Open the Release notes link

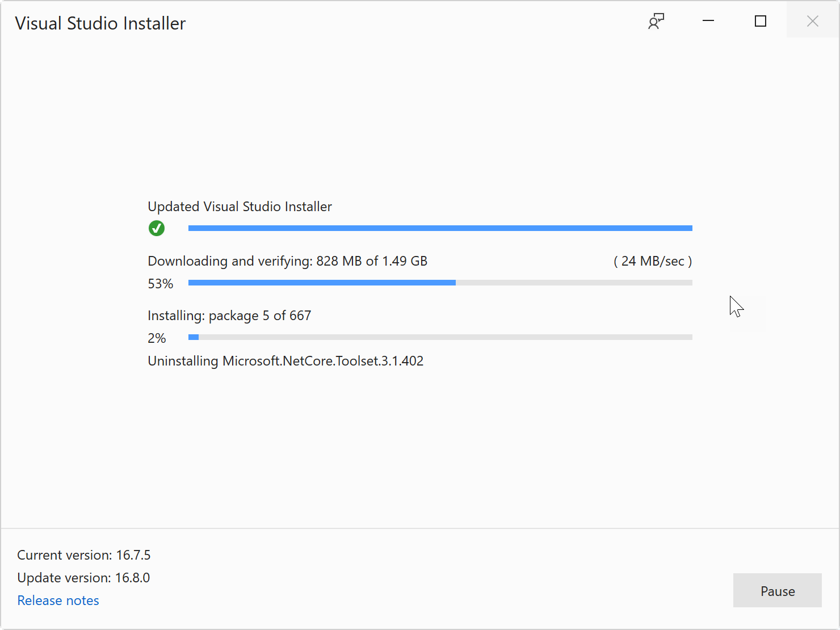58,600
